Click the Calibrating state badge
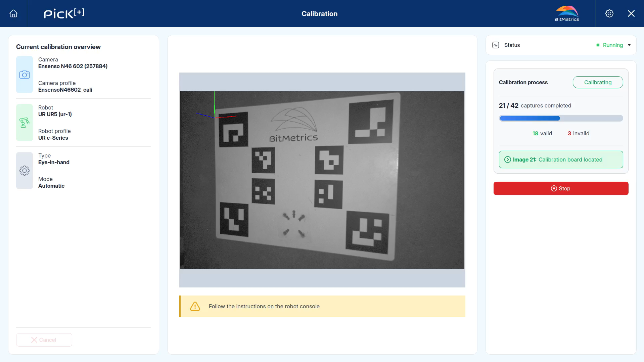 (x=598, y=82)
